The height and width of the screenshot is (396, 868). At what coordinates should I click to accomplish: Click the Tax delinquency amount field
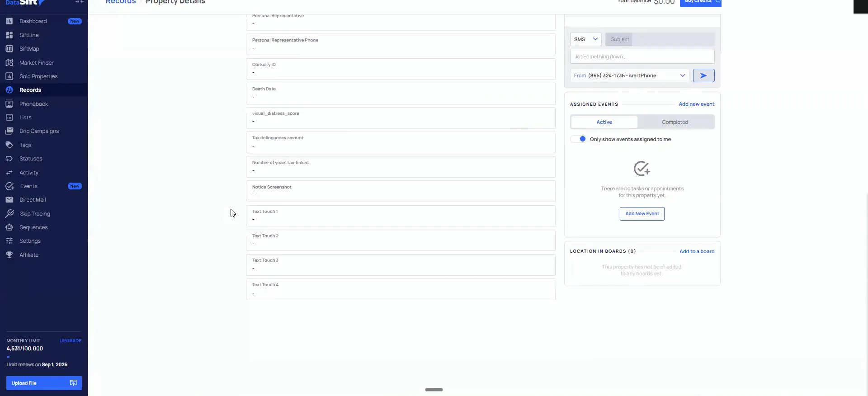[x=401, y=142]
